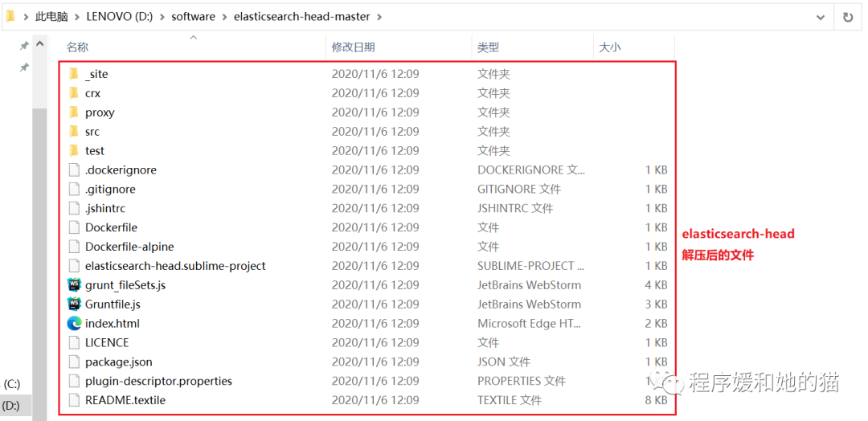
Task: Sort by 名称 column header
Action: (77, 47)
